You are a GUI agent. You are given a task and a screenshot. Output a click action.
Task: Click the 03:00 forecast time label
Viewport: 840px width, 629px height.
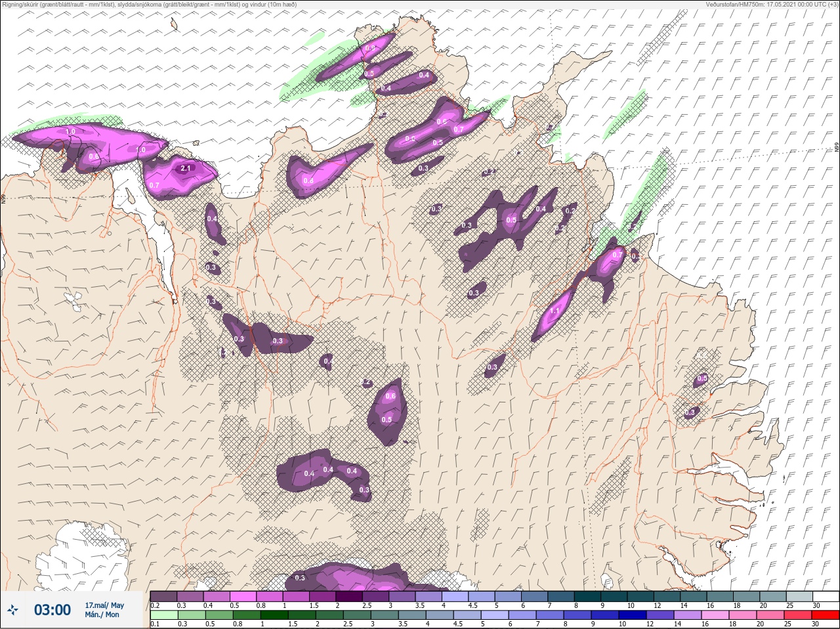[52, 610]
